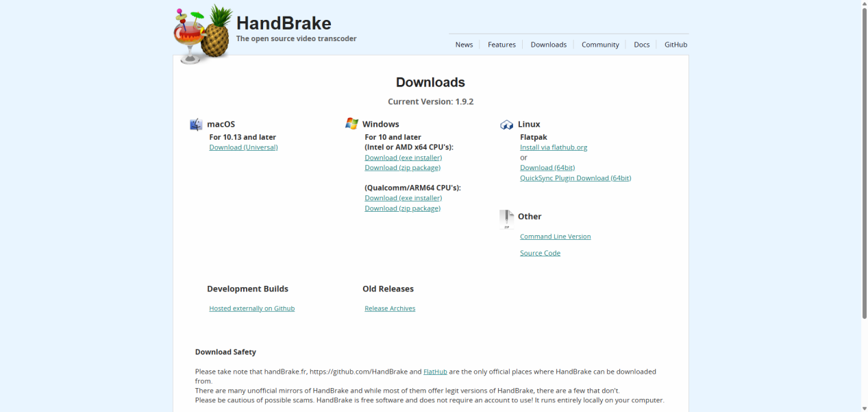868x412 pixels.
Task: Open the Source Code link
Action: (540, 254)
